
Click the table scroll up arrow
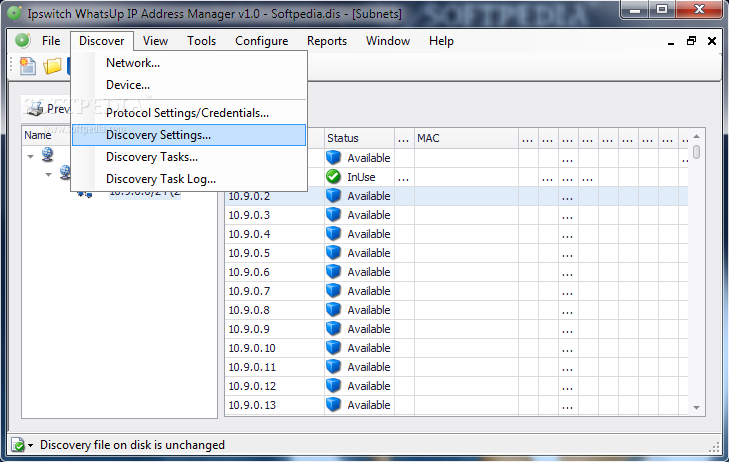[696, 136]
